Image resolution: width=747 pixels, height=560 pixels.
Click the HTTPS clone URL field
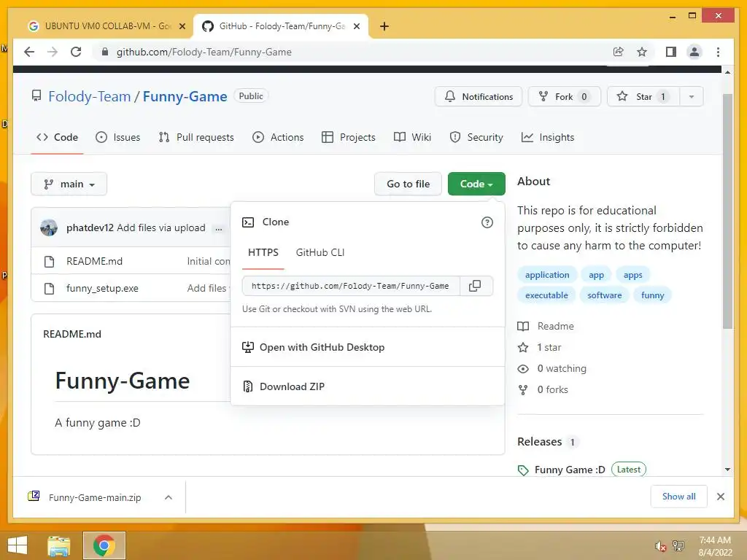point(351,286)
